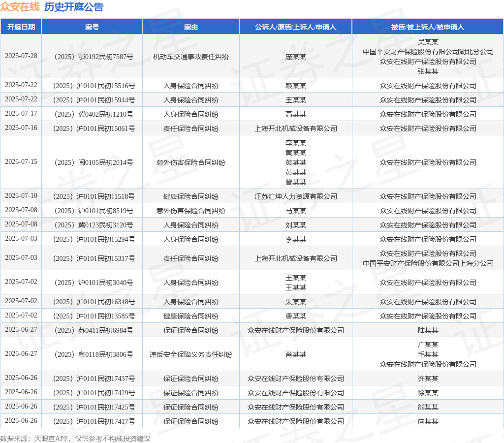Select case number （2025）沪0101民初17417号
Image resolution: width=504 pixels, height=443 pixels.
point(92,421)
